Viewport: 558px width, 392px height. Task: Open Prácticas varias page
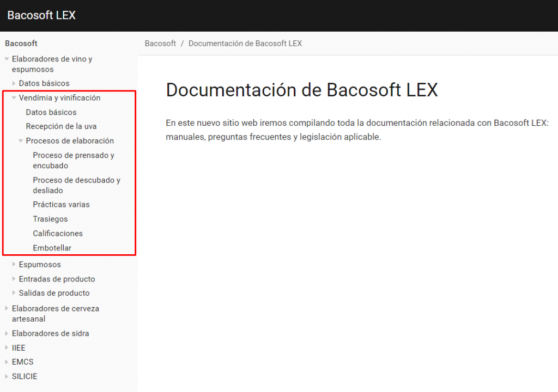point(61,205)
